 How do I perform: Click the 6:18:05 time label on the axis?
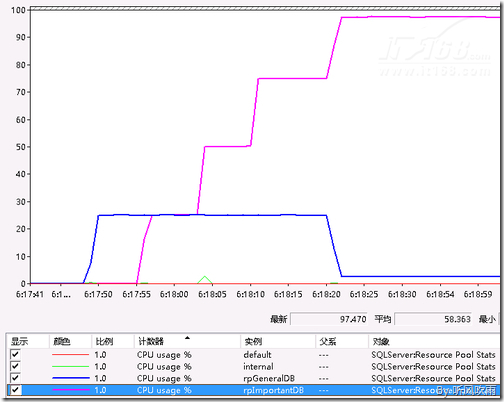[212, 294]
